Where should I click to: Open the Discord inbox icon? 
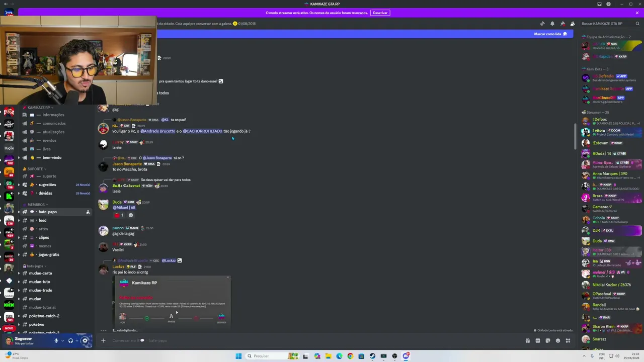click(599, 4)
